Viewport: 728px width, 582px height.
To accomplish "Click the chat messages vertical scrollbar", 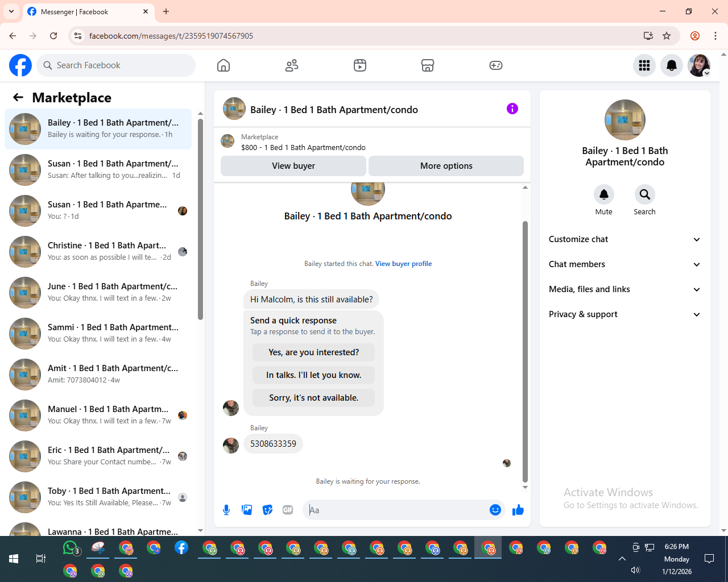I will [525, 351].
